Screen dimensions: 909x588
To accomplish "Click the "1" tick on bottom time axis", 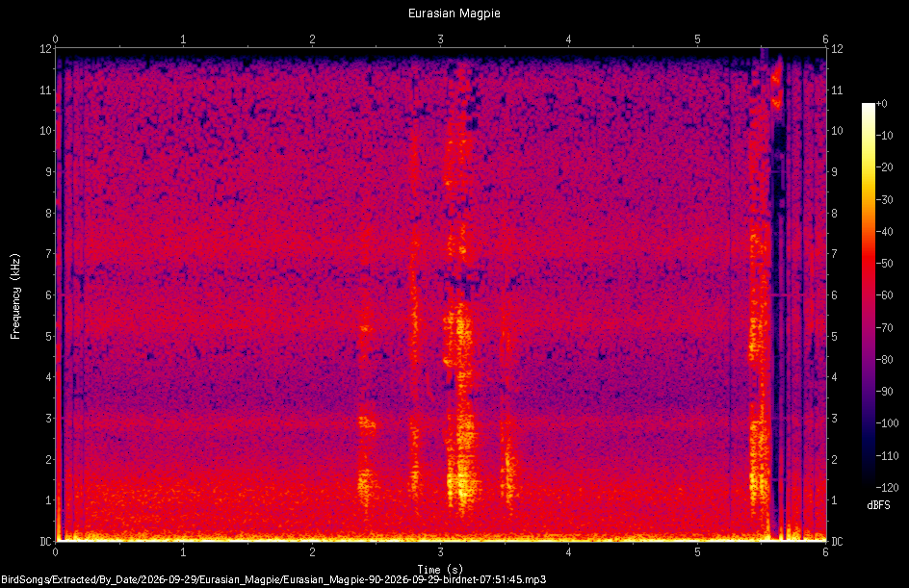I will coord(183,552).
